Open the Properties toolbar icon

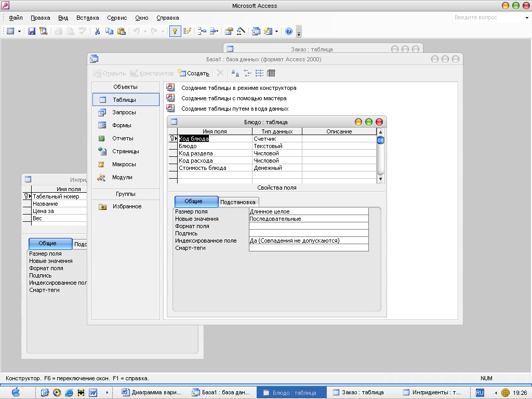coord(229,31)
